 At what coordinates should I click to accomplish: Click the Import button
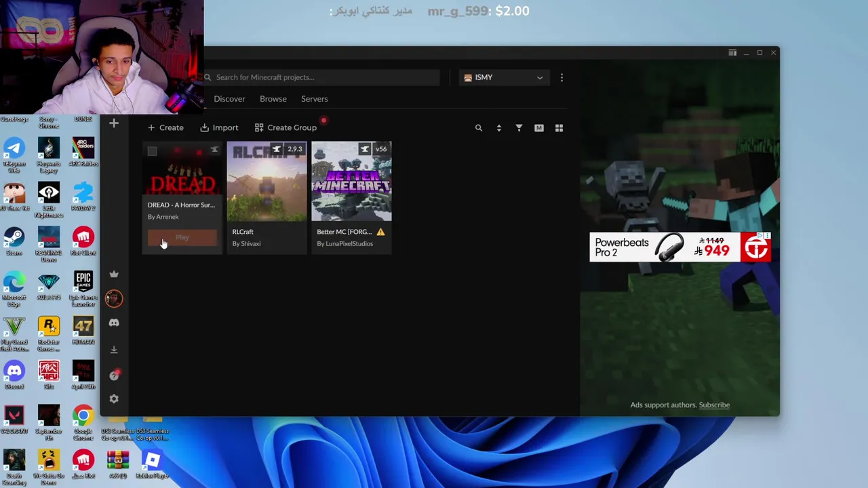point(219,127)
